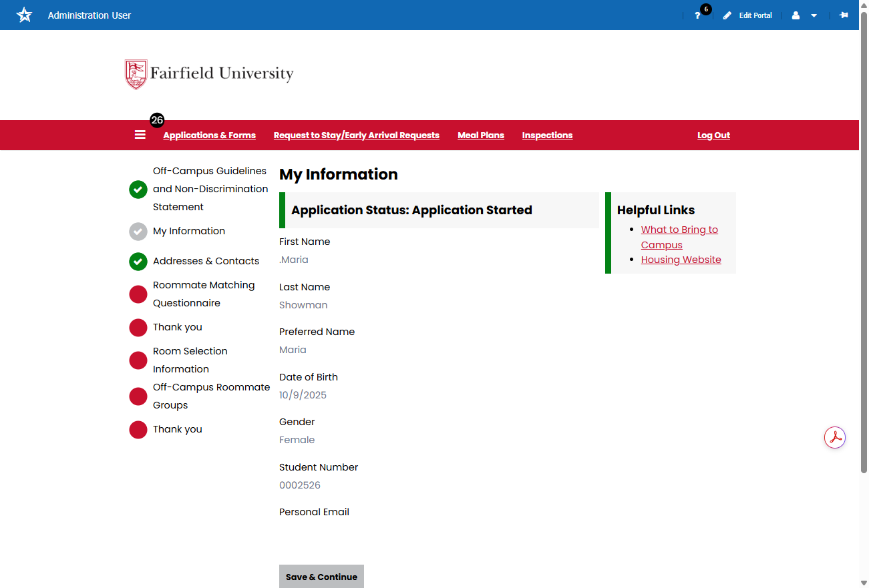Click the Fairfield University logo
Viewport: 869px width, 588px height.
(x=209, y=74)
